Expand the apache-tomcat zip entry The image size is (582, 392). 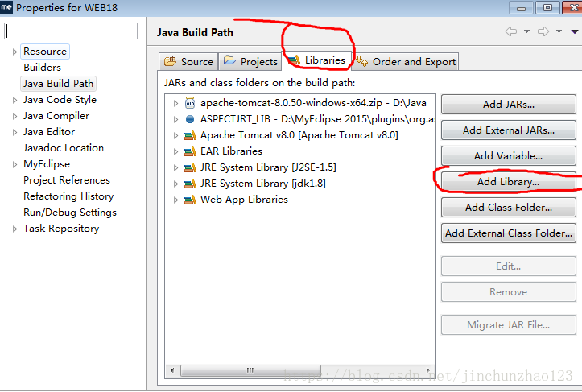tap(175, 103)
